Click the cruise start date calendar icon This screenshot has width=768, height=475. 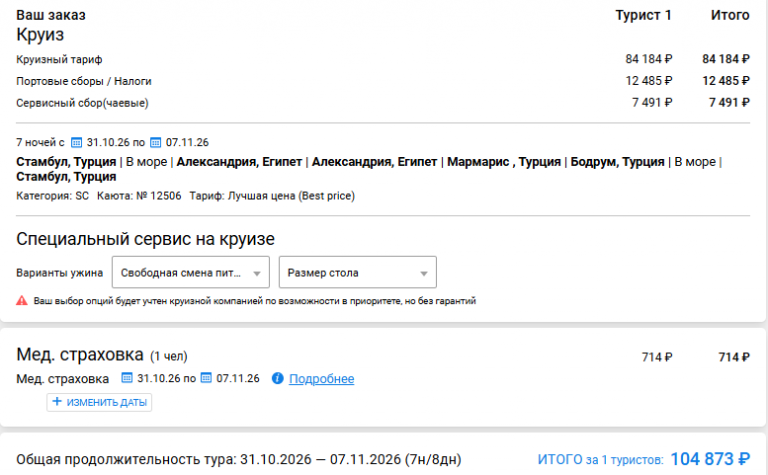76,142
